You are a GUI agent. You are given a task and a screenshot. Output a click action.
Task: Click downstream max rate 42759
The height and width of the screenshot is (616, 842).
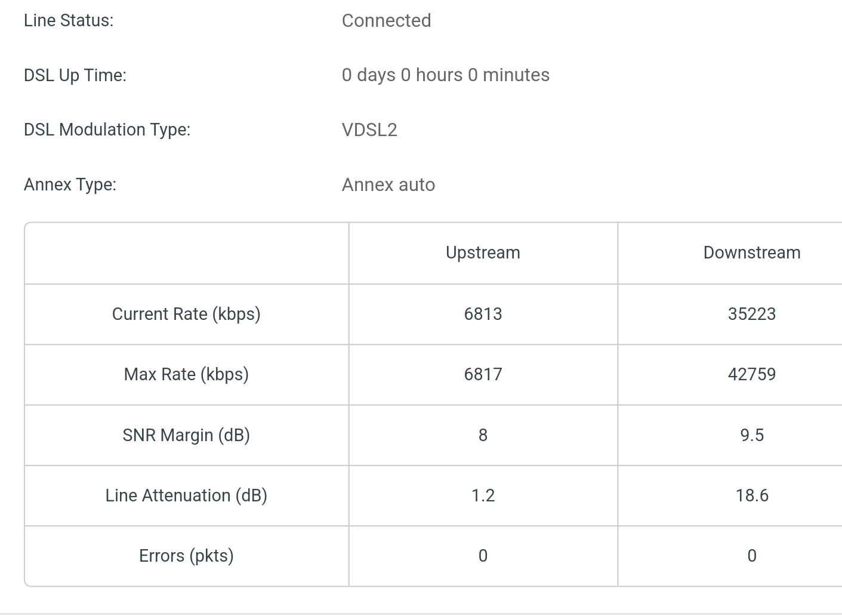[752, 374]
